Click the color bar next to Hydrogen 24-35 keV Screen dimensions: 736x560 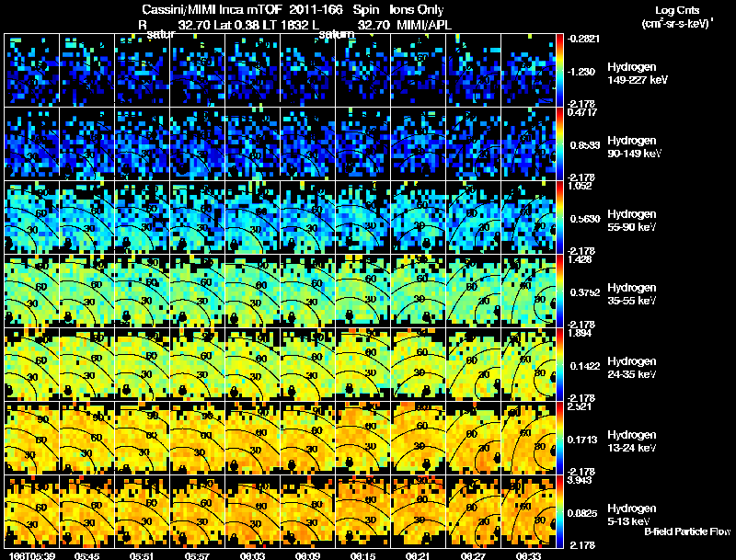561,364
